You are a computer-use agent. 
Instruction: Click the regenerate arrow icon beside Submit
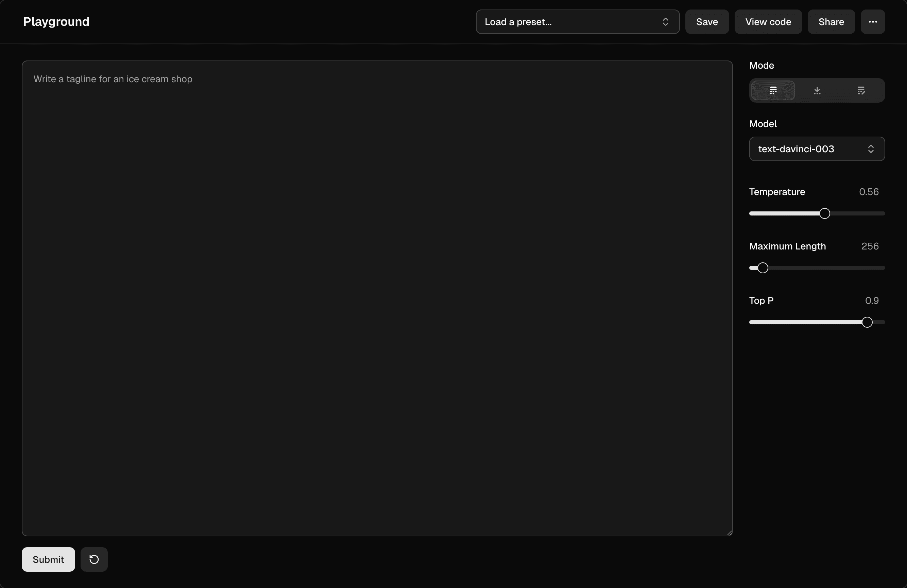(94, 559)
